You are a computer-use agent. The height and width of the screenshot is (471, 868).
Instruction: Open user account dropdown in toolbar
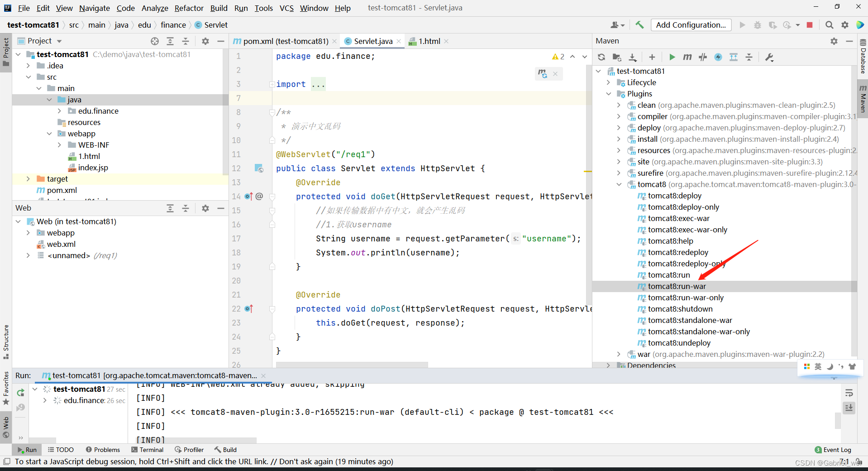pyautogui.click(x=617, y=25)
